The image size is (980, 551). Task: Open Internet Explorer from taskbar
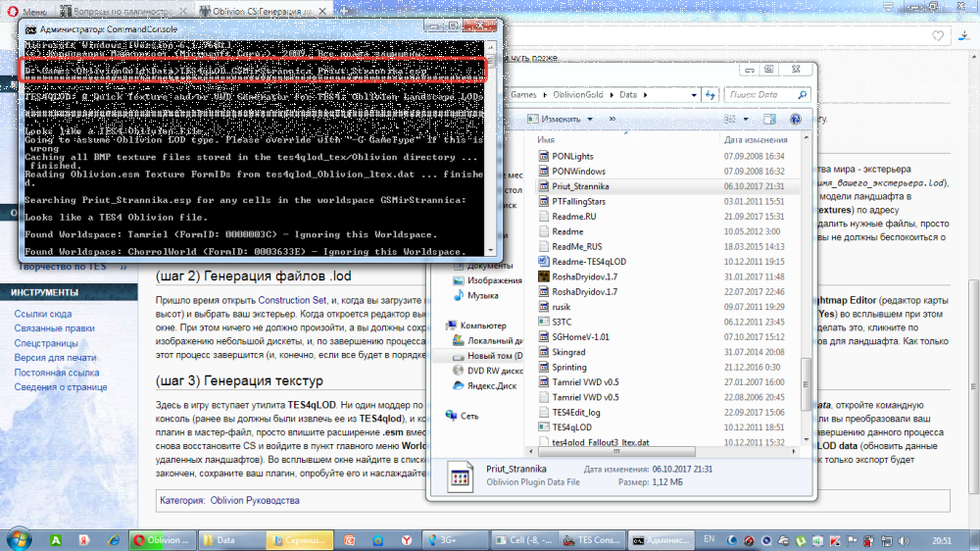[114, 540]
